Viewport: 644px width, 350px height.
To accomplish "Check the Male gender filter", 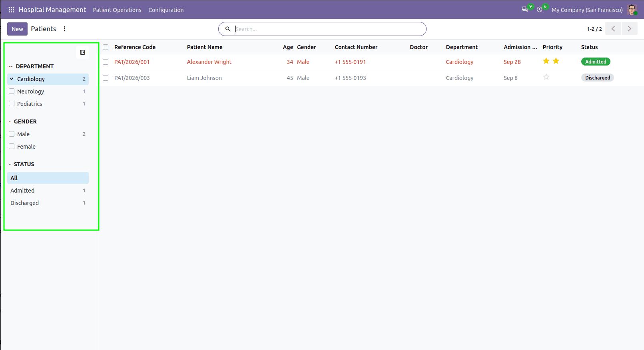I will pos(12,134).
